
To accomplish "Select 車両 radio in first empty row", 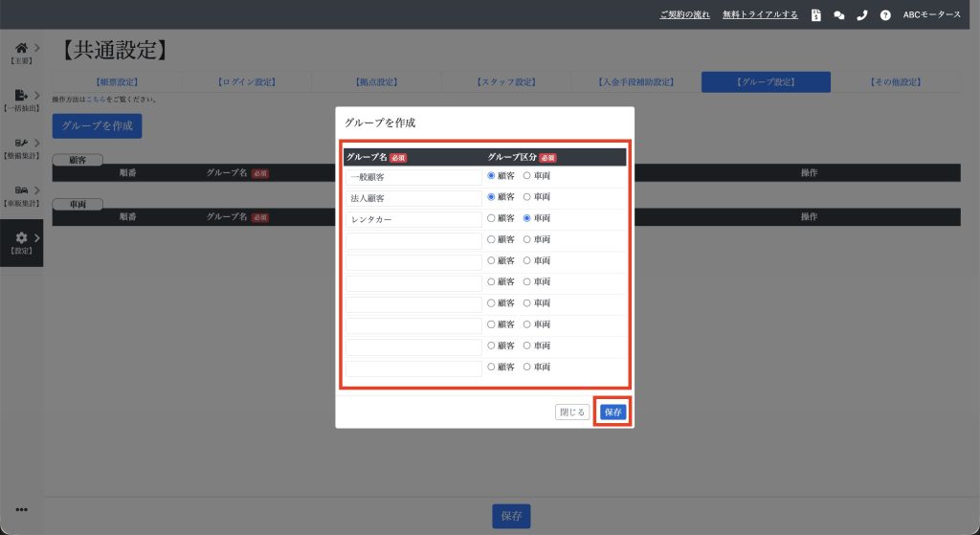I will (527, 239).
